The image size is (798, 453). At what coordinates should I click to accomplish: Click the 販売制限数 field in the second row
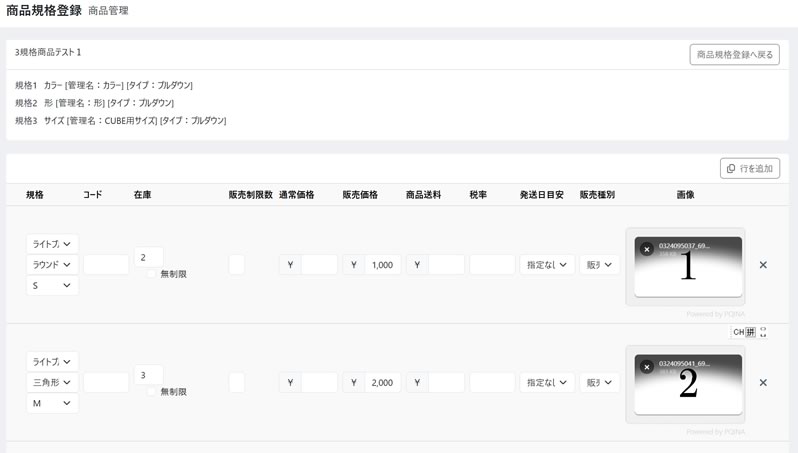click(x=237, y=382)
